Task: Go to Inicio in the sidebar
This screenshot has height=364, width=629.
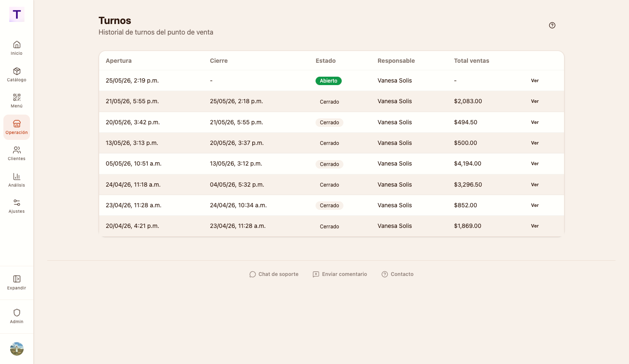Action: click(17, 48)
